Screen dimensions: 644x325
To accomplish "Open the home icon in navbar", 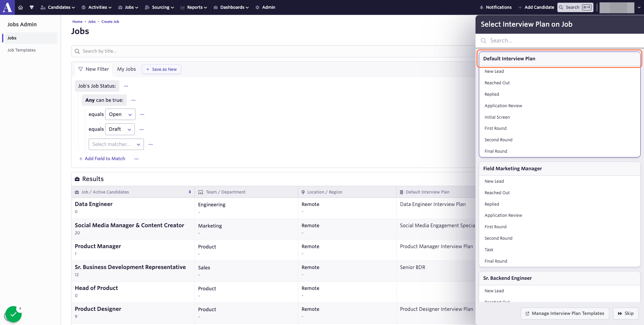I will click(21, 7).
